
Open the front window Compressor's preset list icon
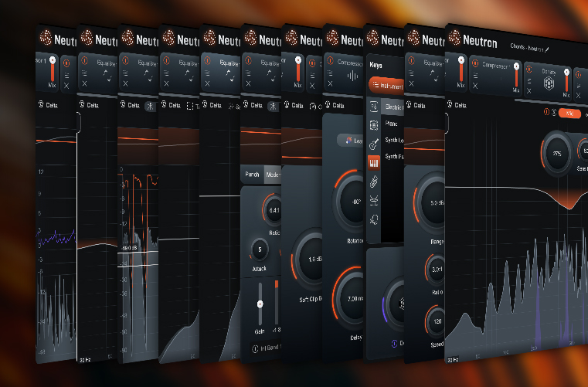(x=475, y=76)
